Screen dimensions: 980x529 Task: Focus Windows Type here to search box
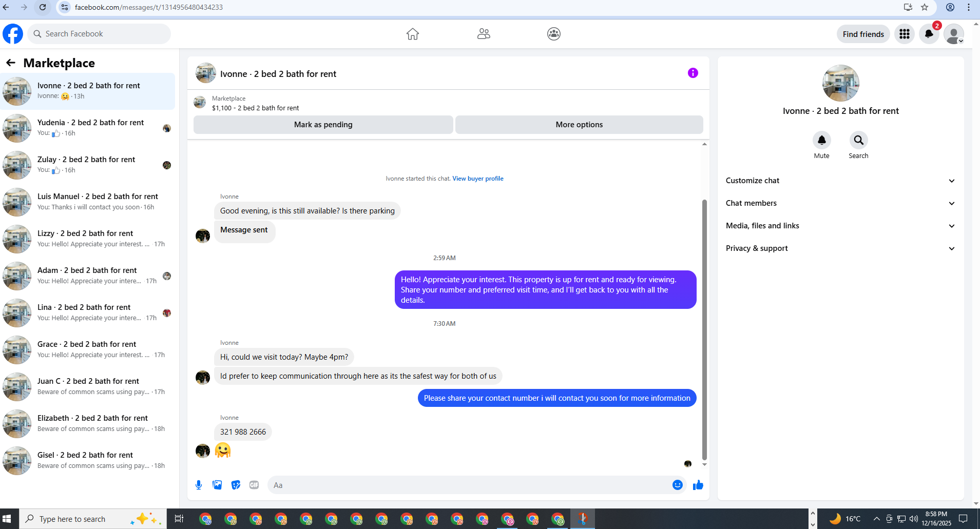pos(93,519)
